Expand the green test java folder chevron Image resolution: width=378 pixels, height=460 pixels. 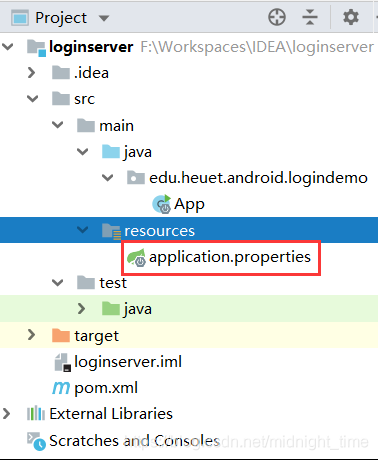82,309
